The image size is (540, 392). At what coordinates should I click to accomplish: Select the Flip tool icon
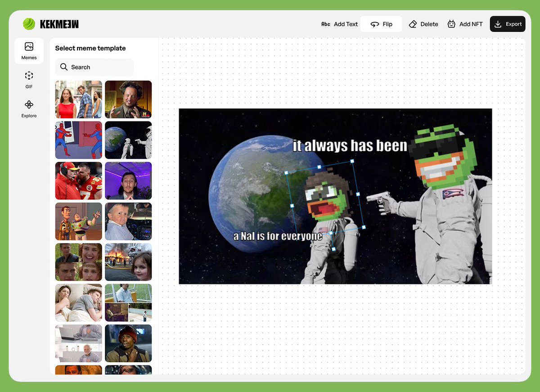[374, 24]
